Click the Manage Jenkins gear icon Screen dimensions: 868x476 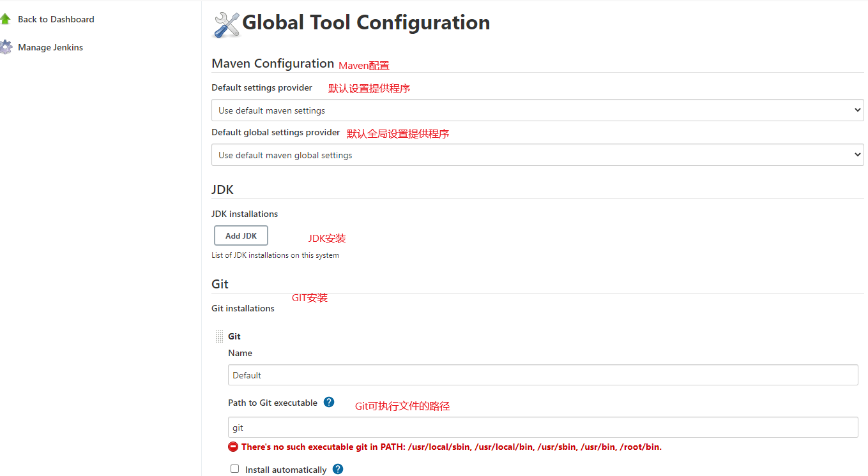click(7, 47)
